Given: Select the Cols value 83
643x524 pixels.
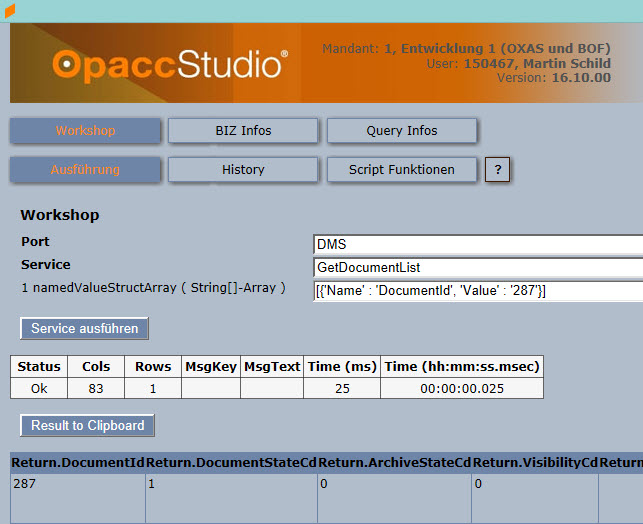Looking at the screenshot, I should click(x=96, y=388).
